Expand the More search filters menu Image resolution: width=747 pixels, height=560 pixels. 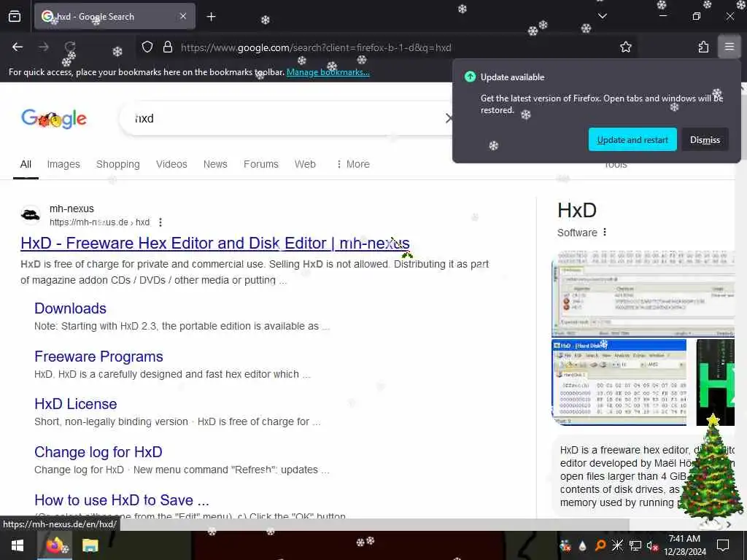point(352,164)
